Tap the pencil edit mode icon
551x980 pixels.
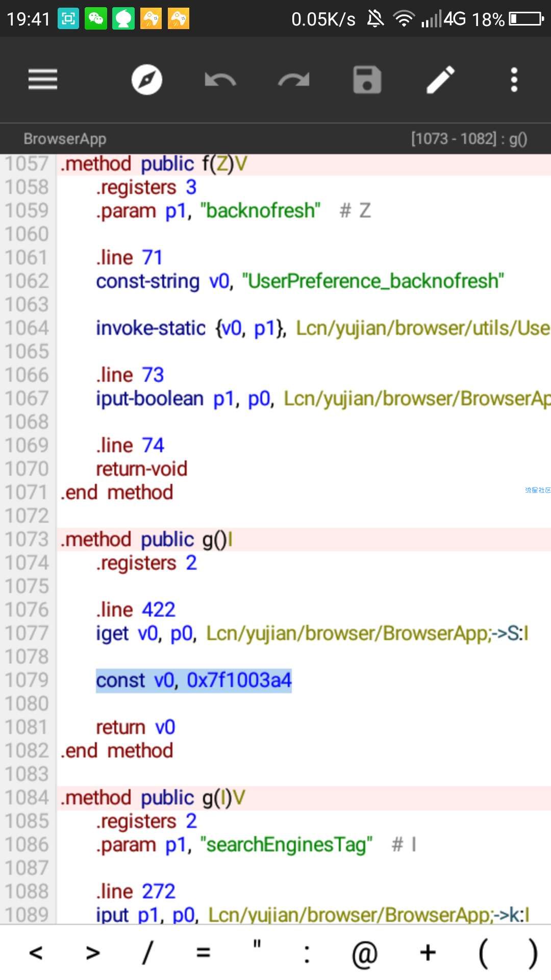pyautogui.click(x=441, y=80)
